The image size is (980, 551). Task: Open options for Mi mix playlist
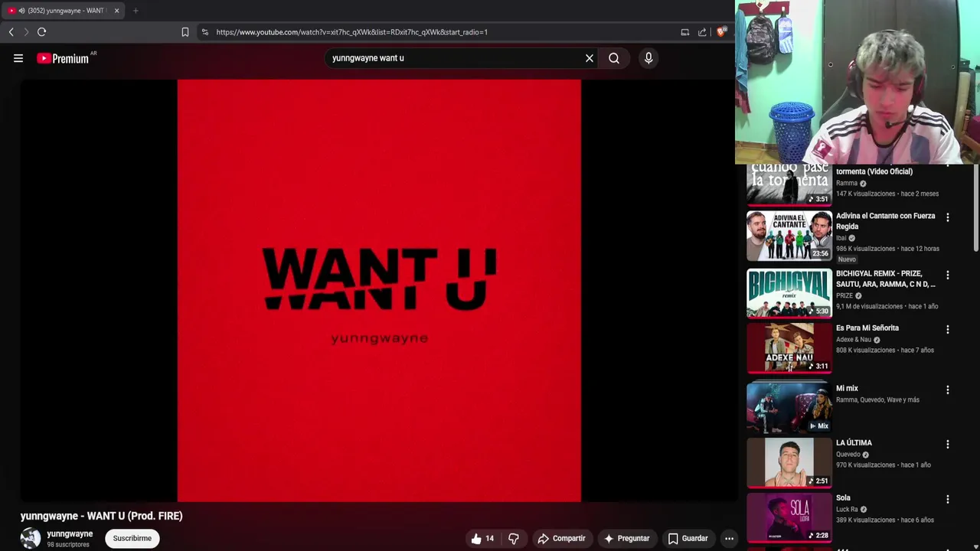(x=948, y=390)
